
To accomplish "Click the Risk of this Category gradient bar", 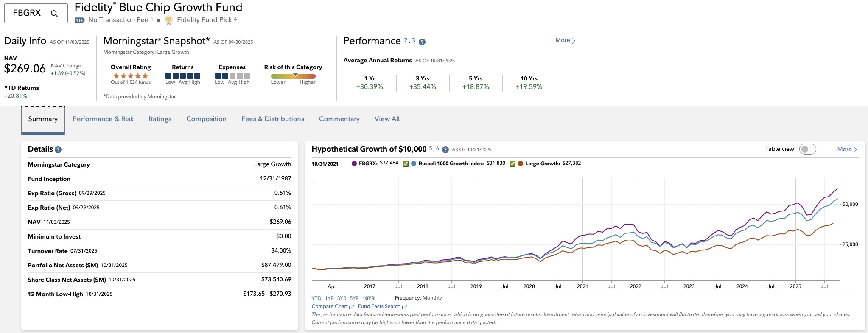I will (x=293, y=76).
